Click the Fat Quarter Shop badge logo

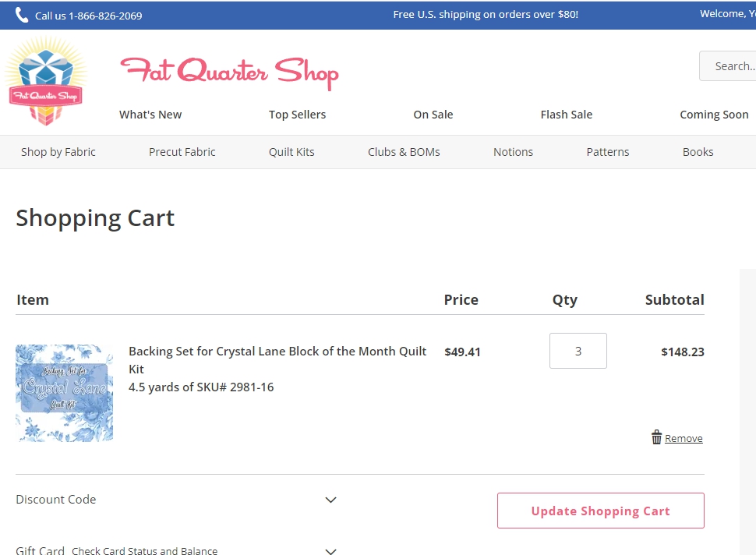46,80
